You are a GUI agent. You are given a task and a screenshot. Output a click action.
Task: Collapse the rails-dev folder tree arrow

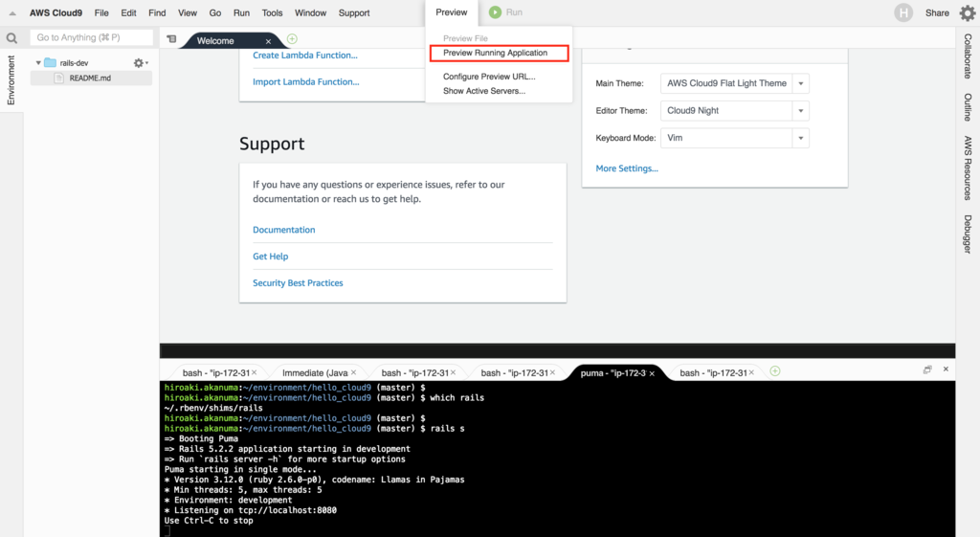click(38, 63)
